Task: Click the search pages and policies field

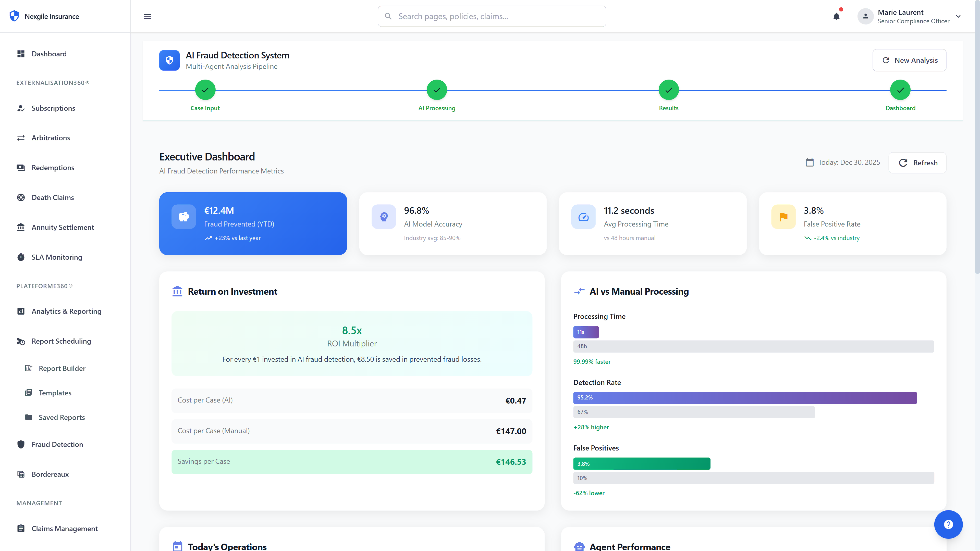Action: 492,16
